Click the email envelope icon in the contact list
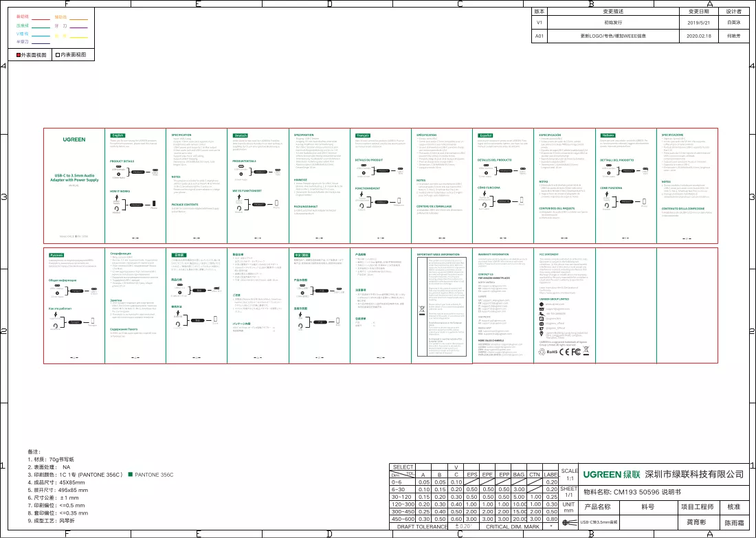The image size is (756, 538). [x=542, y=309]
